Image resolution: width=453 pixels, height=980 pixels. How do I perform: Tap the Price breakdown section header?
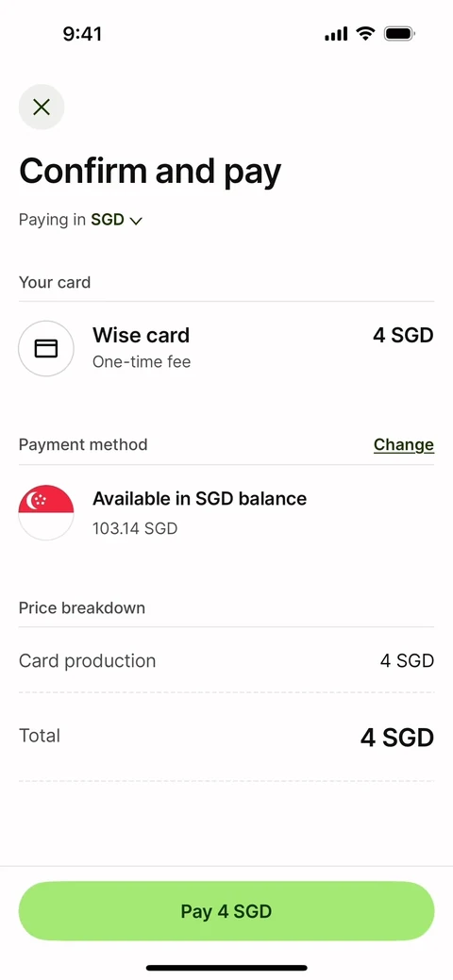point(82,607)
